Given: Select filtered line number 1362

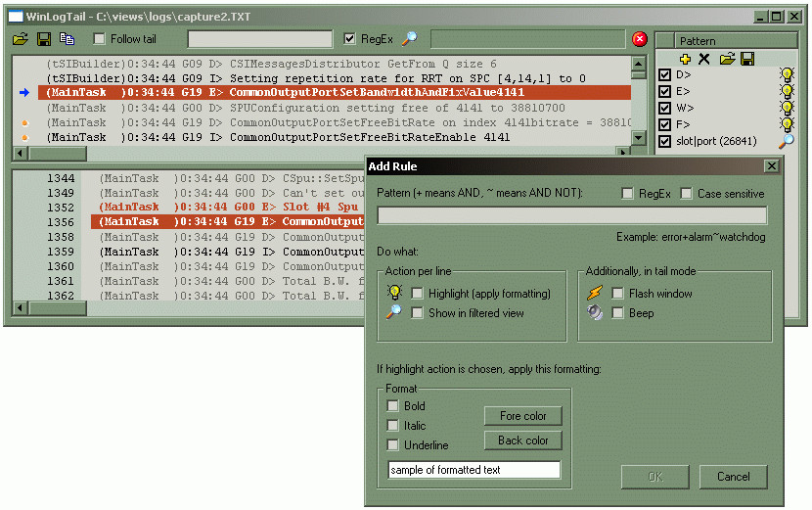Looking at the screenshot, I should [228, 295].
